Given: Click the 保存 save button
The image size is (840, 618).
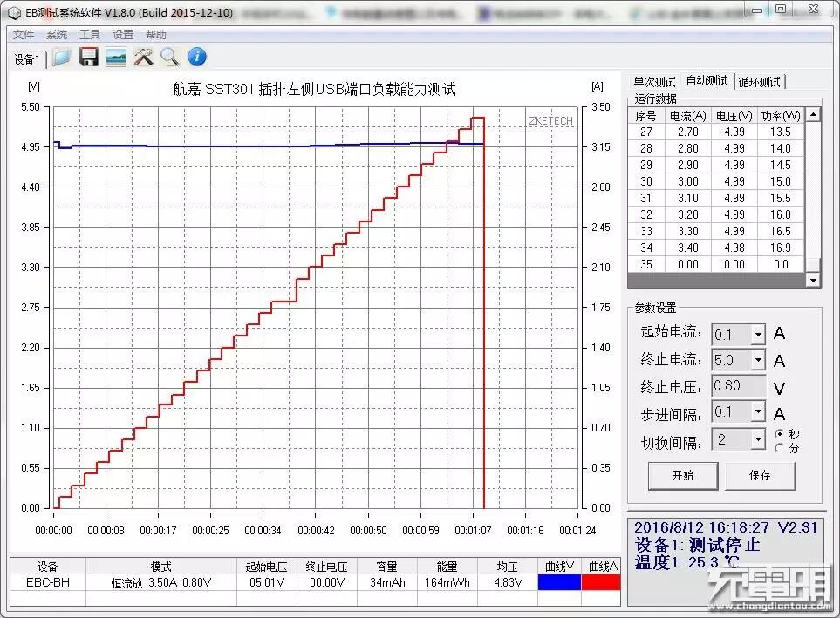Looking at the screenshot, I should tap(760, 476).
